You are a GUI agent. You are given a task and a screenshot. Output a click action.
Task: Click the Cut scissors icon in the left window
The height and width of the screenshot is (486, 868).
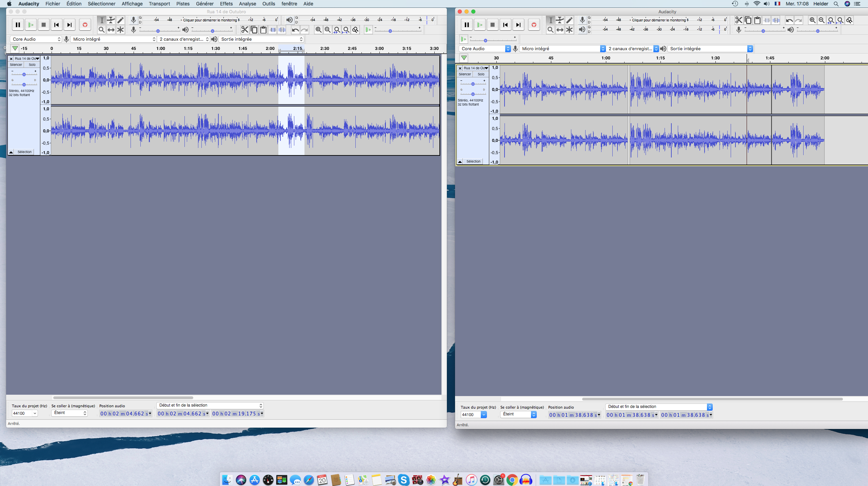coord(244,30)
